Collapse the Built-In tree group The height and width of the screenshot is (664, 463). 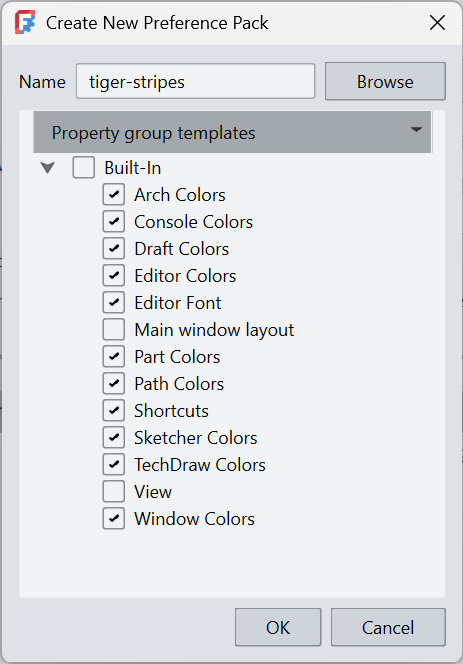(47, 168)
